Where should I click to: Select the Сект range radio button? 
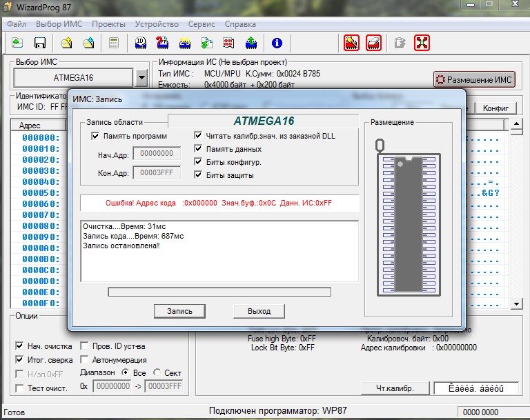click(157, 372)
